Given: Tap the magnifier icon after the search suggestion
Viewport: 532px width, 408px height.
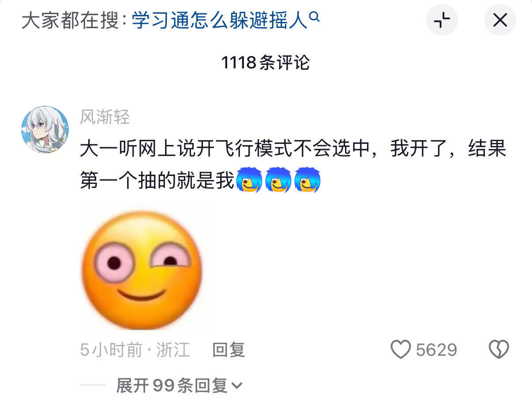Looking at the screenshot, I should [314, 17].
